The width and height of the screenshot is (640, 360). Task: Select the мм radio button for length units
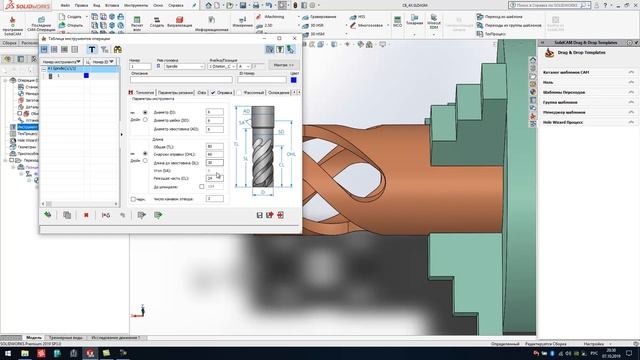pos(145,153)
